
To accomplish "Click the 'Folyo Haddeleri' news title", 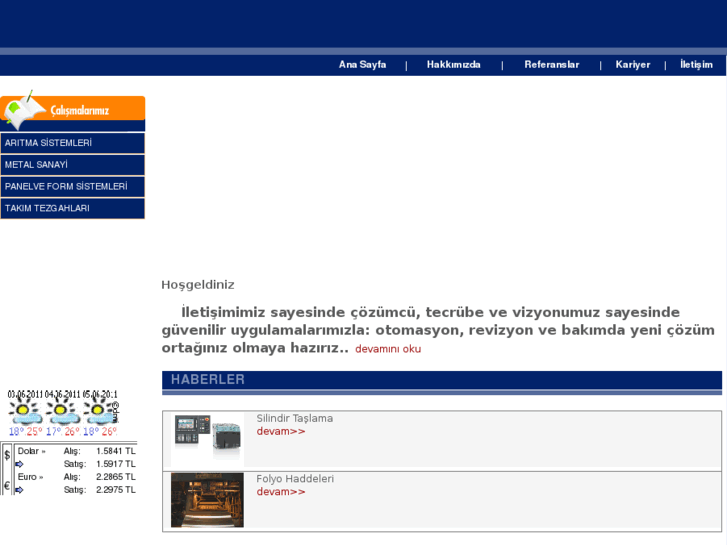I will (295, 479).
